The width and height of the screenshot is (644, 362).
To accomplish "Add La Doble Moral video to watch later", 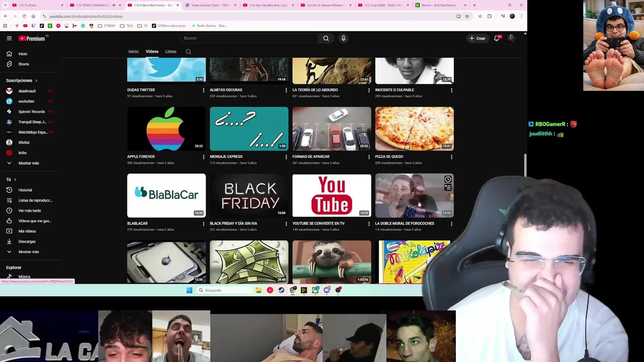I will (x=448, y=179).
